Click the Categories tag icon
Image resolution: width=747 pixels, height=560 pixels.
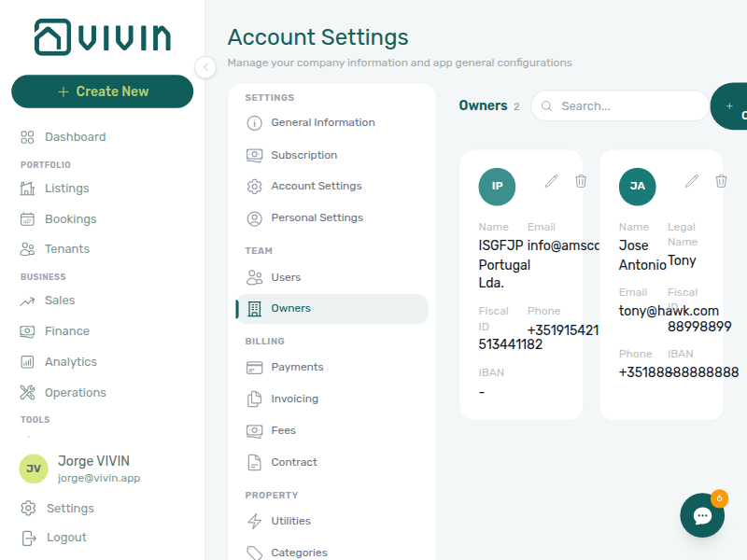[254, 553]
